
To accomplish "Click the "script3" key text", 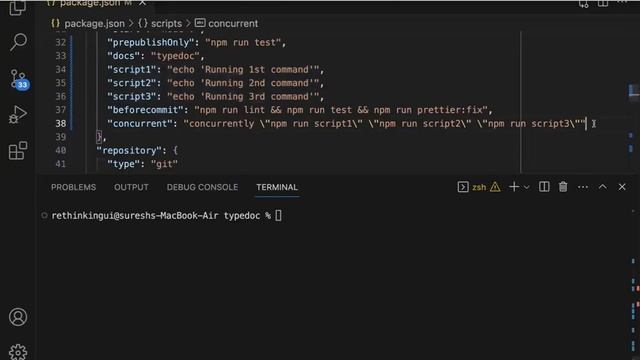I will (131, 96).
